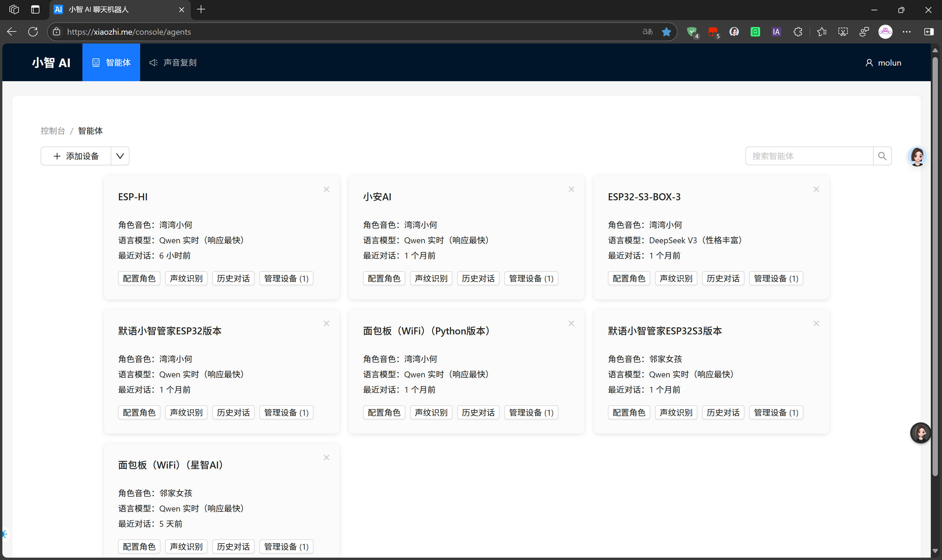
Task: Go back to the previous page
Action: (x=12, y=32)
